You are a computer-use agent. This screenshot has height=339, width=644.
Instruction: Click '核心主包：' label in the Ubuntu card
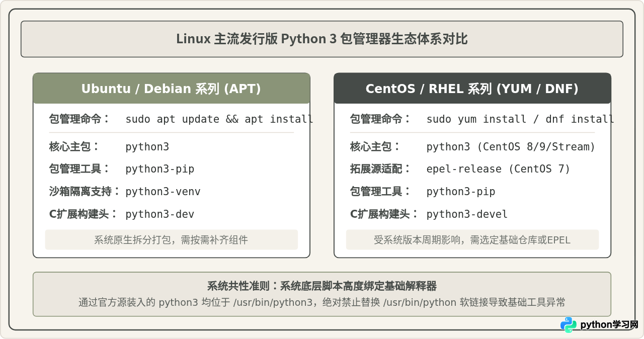point(74,147)
